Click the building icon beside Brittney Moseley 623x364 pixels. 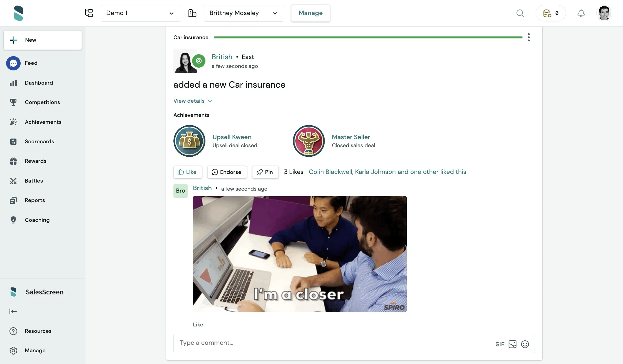[x=192, y=13]
